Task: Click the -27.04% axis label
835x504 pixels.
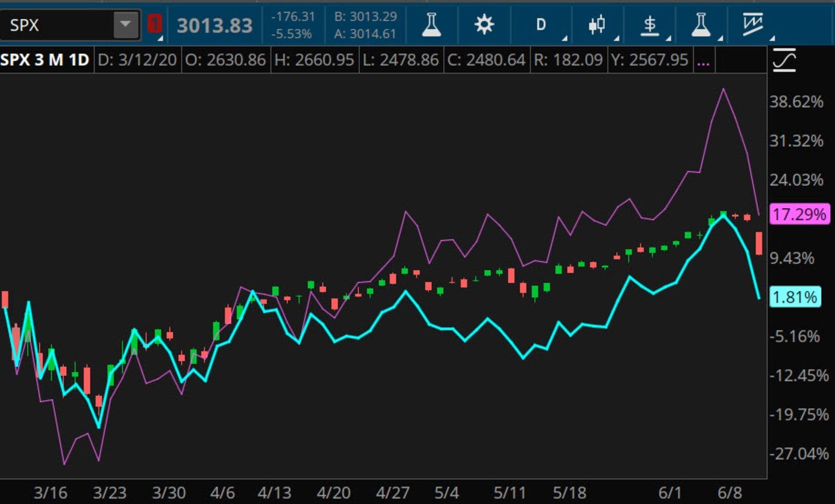Action: coord(799,454)
